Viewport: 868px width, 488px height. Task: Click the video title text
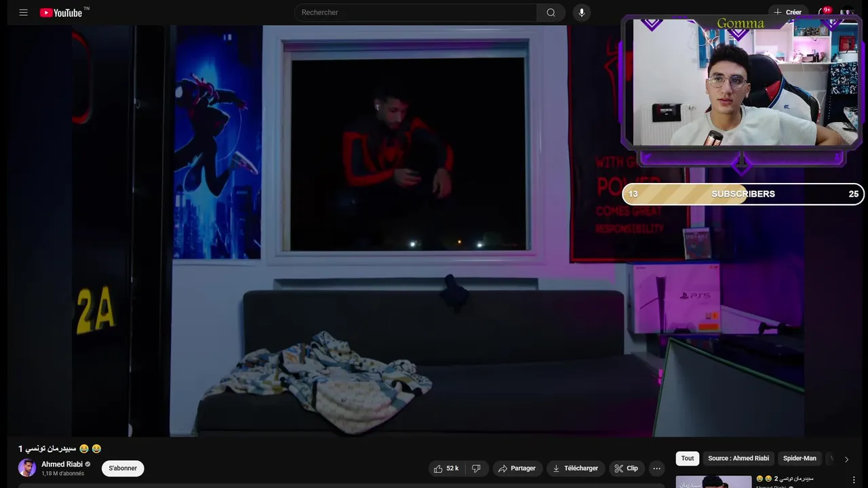pos(60,449)
